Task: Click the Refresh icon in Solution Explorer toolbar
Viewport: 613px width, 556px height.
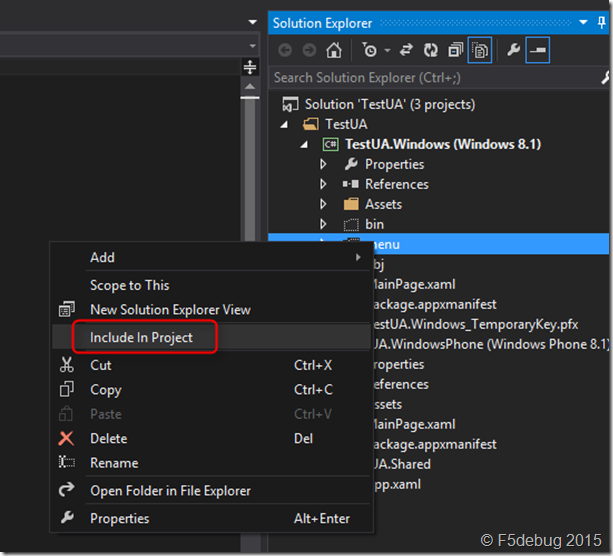Action: click(x=432, y=50)
